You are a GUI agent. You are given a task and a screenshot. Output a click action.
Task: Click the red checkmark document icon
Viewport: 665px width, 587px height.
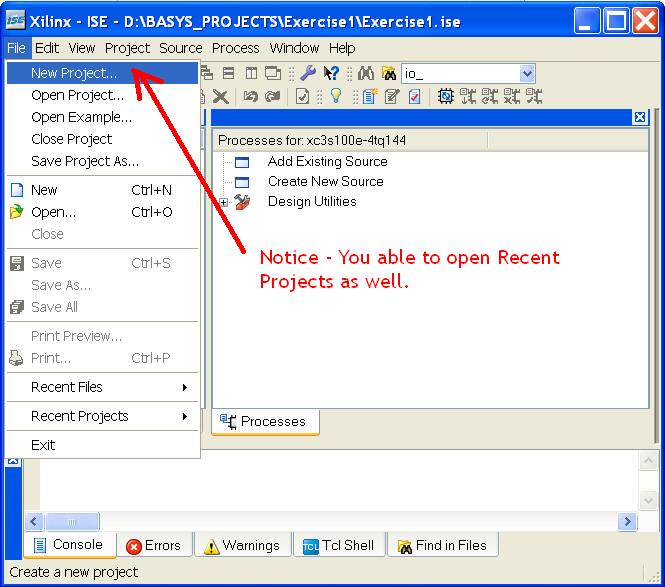point(414,97)
